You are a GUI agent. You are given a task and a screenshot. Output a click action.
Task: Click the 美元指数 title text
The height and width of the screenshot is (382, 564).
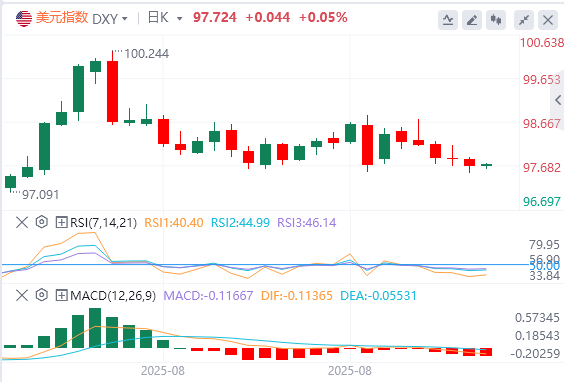point(62,18)
